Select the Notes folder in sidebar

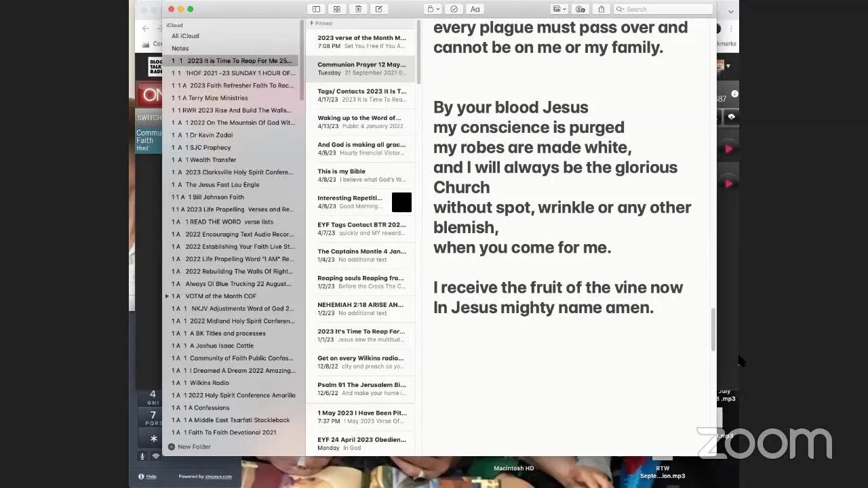click(180, 48)
